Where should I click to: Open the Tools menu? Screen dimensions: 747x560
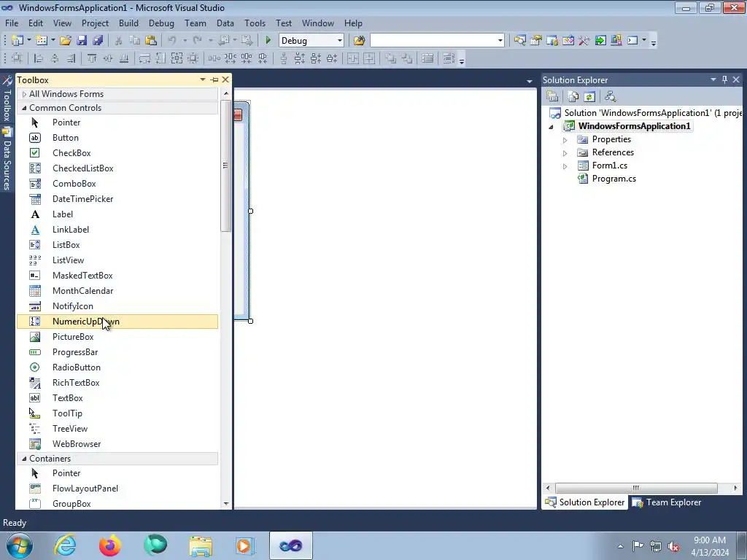(x=255, y=23)
